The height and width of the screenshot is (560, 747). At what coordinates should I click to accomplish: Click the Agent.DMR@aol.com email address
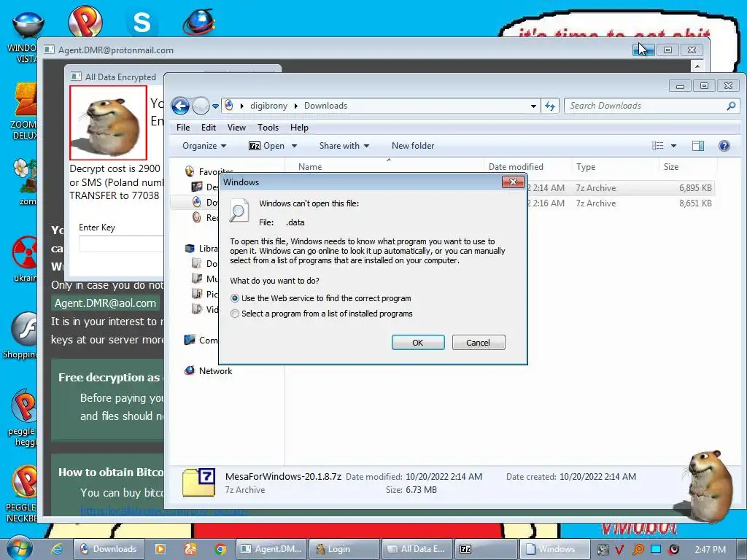[x=105, y=303]
